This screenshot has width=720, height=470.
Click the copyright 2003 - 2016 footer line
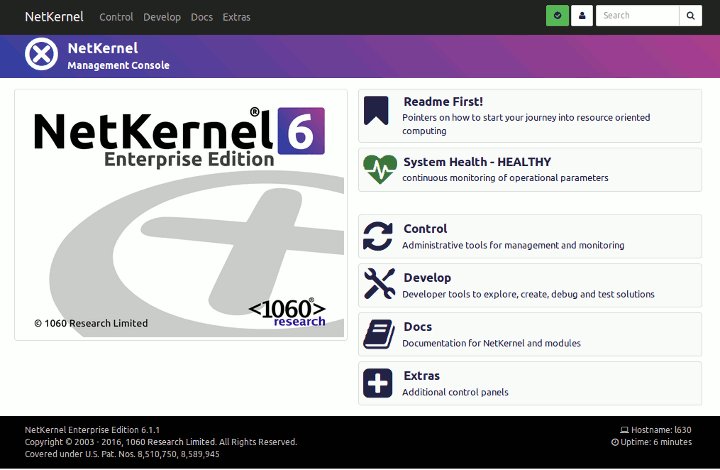pos(161,442)
